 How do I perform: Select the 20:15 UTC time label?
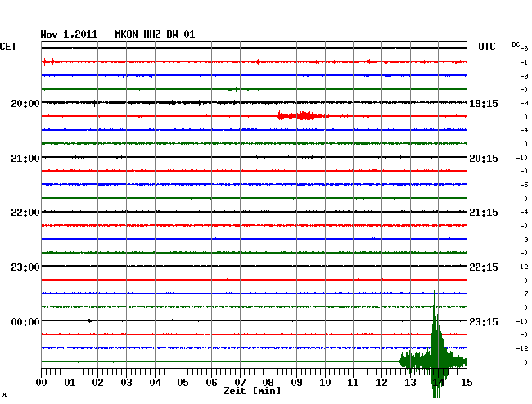point(484,159)
